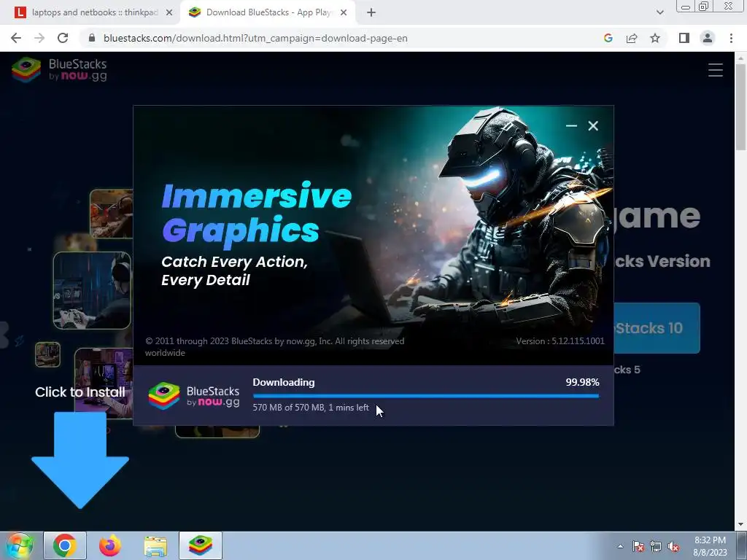
Task: Click the page's vertical scrollbar
Action: click(x=740, y=107)
